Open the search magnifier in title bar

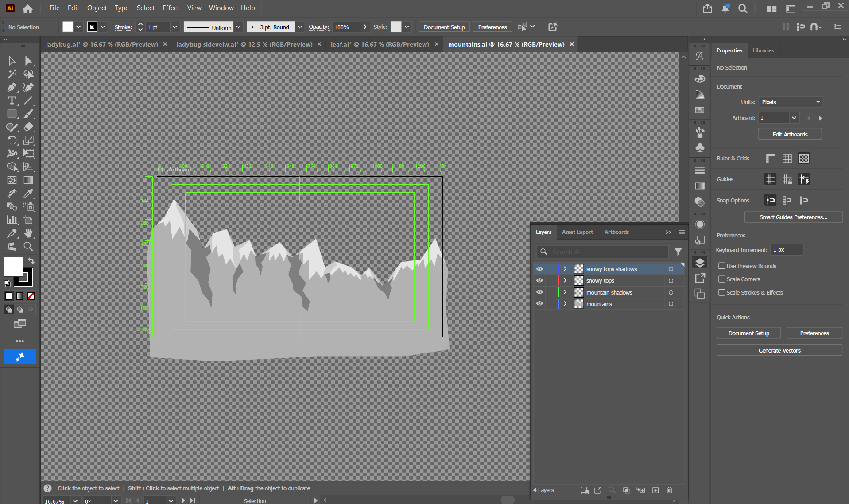click(x=743, y=8)
